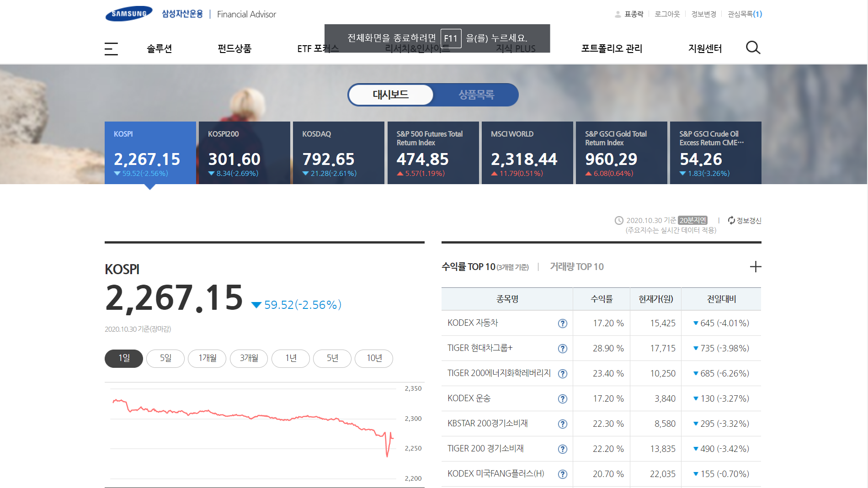Switch to 대시보드 view
Viewport: 868px width, 488px height.
tap(391, 95)
